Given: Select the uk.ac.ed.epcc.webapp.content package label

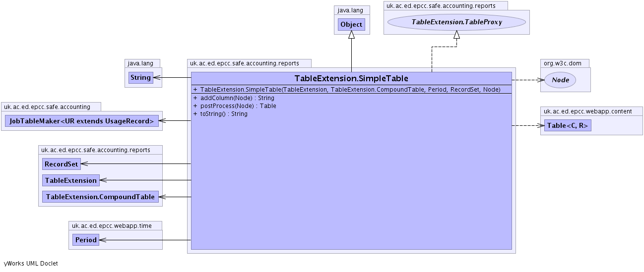Looking at the screenshot, I should point(587,111).
